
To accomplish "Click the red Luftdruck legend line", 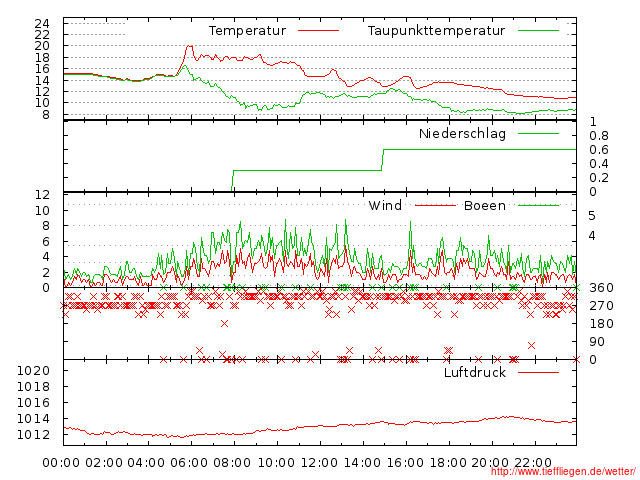I will [538, 372].
